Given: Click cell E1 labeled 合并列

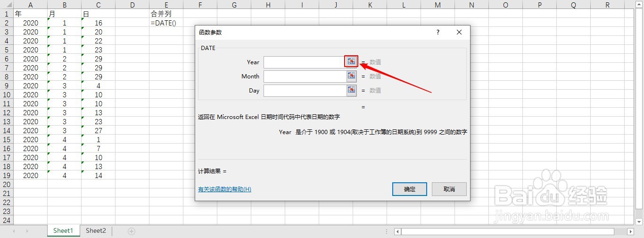Looking at the screenshot, I should pos(166,14).
